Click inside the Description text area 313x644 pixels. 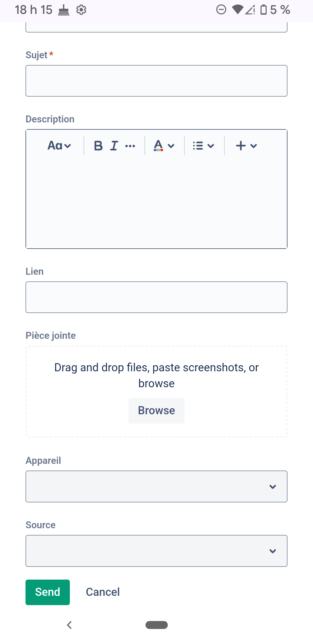pyautogui.click(x=156, y=203)
